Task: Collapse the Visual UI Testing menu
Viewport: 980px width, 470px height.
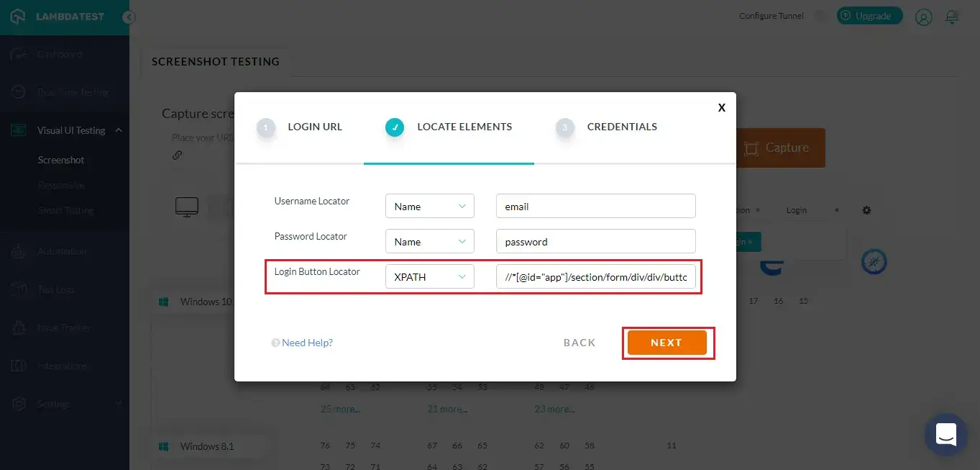Action: (x=119, y=130)
